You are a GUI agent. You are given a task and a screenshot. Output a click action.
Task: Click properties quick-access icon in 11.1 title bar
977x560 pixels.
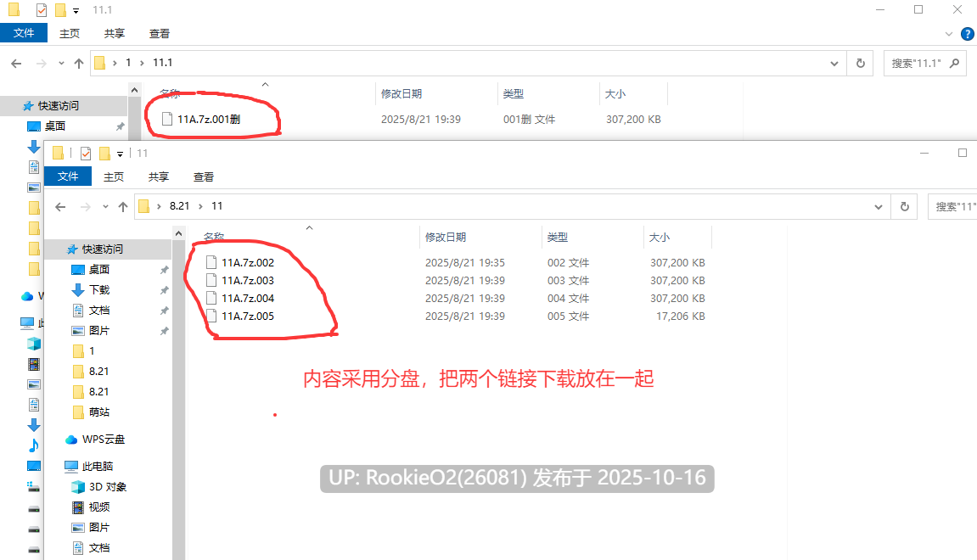click(x=42, y=10)
